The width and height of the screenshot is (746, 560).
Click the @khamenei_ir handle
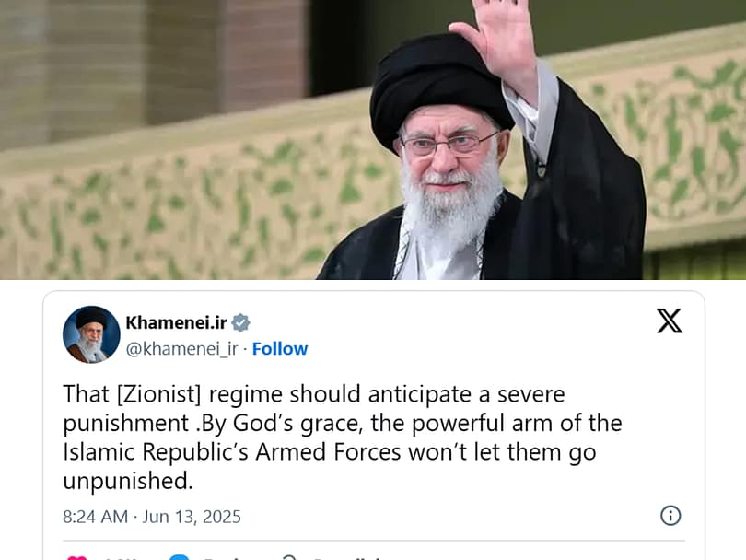181,349
